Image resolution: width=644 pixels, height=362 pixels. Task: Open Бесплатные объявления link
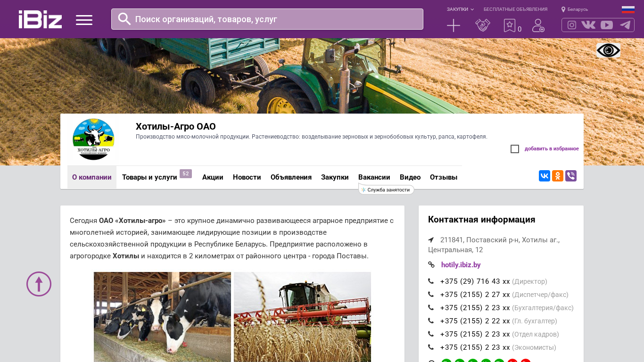pyautogui.click(x=515, y=9)
